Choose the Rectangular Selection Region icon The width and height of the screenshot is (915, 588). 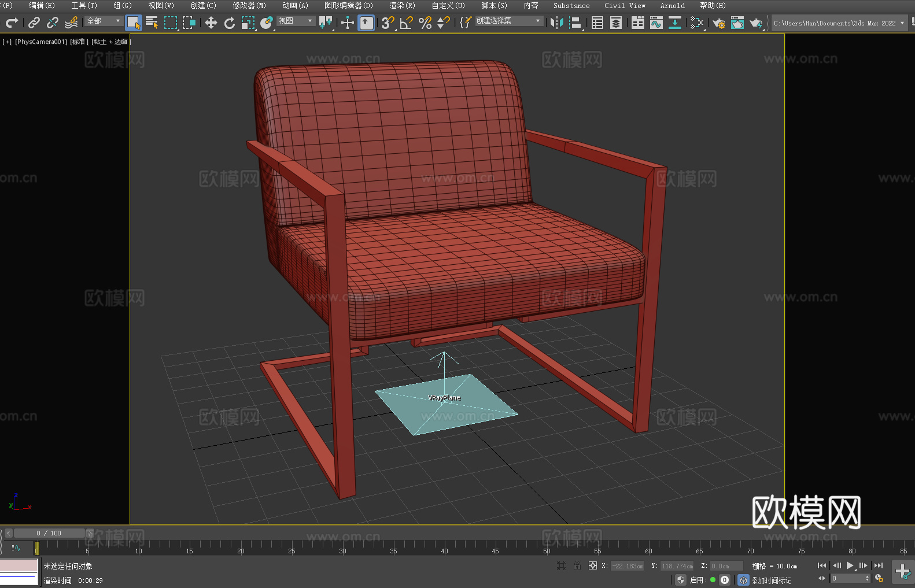[x=171, y=23]
